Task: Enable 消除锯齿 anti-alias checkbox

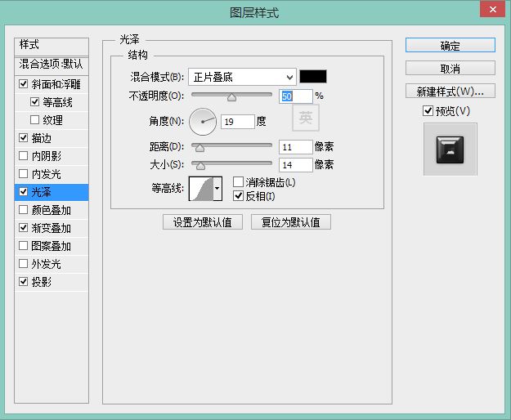Action: [238, 182]
